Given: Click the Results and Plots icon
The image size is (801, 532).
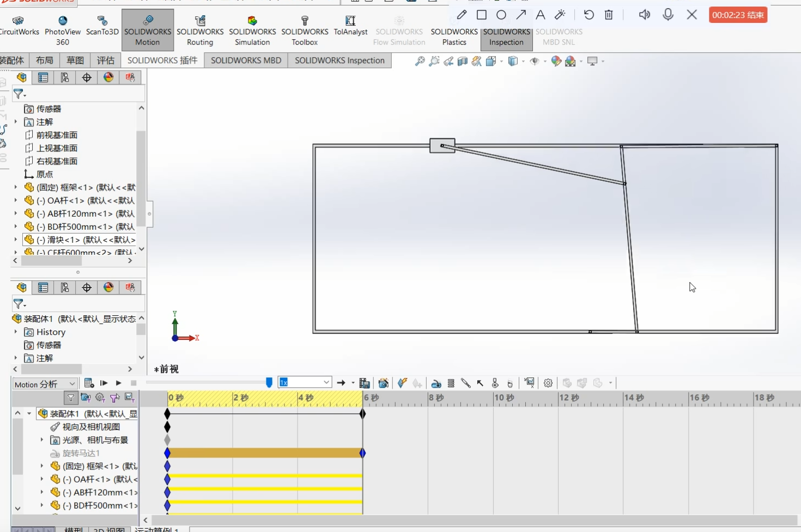Looking at the screenshot, I should click(529, 383).
